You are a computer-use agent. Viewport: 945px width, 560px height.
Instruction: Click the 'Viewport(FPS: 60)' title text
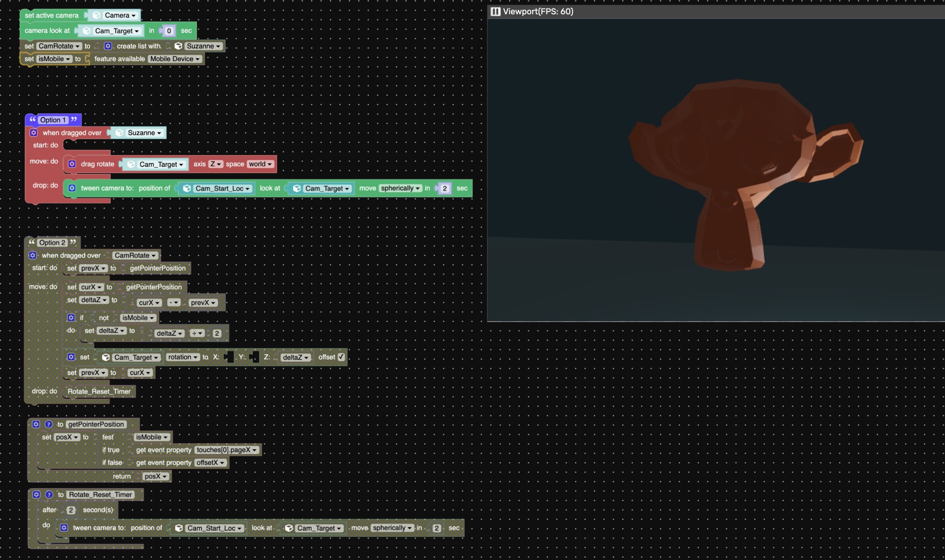tap(538, 11)
